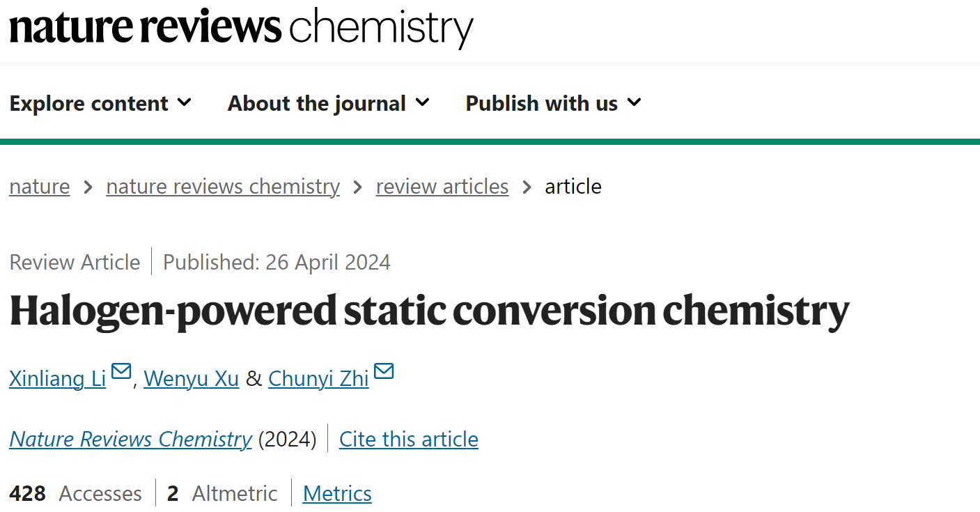Navigate to review articles breadcrumb
Viewport: 980px width, 512px height.
442,187
